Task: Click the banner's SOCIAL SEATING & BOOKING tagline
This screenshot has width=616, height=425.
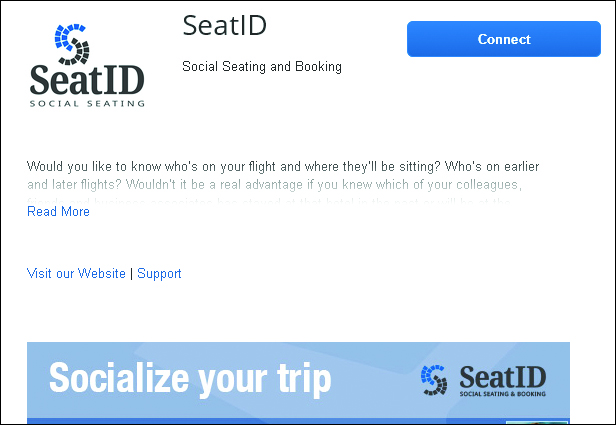Action: coord(502,394)
